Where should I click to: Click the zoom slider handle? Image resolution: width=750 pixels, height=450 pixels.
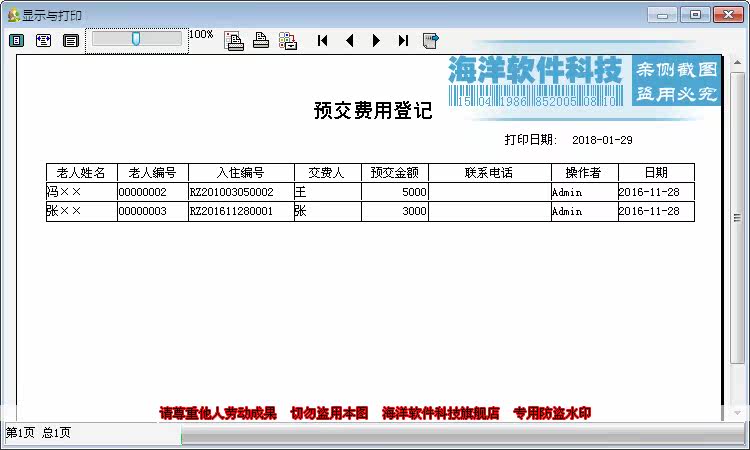pos(136,38)
